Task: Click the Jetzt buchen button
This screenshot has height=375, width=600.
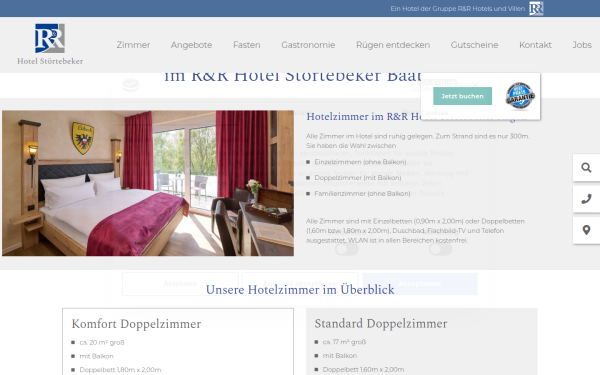Action: 462,96
